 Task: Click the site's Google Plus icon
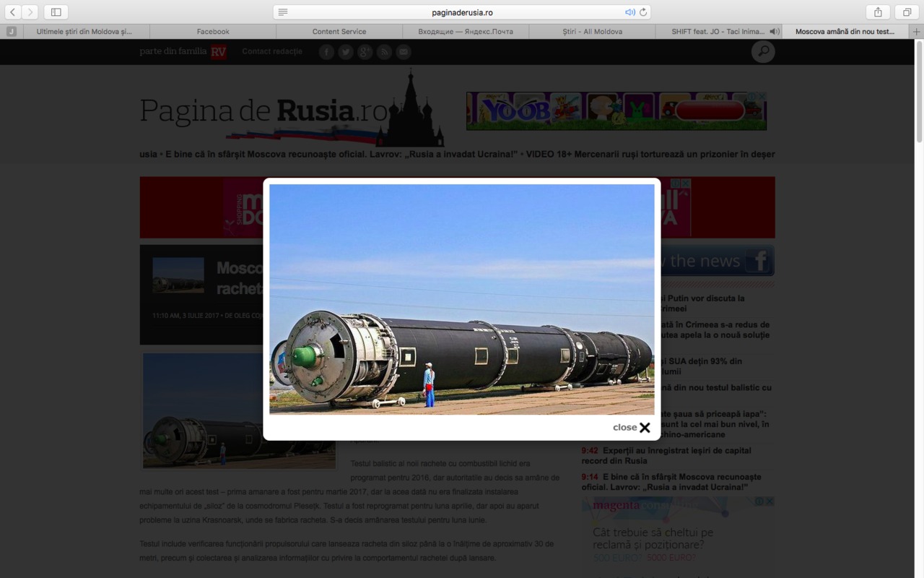pyautogui.click(x=365, y=52)
